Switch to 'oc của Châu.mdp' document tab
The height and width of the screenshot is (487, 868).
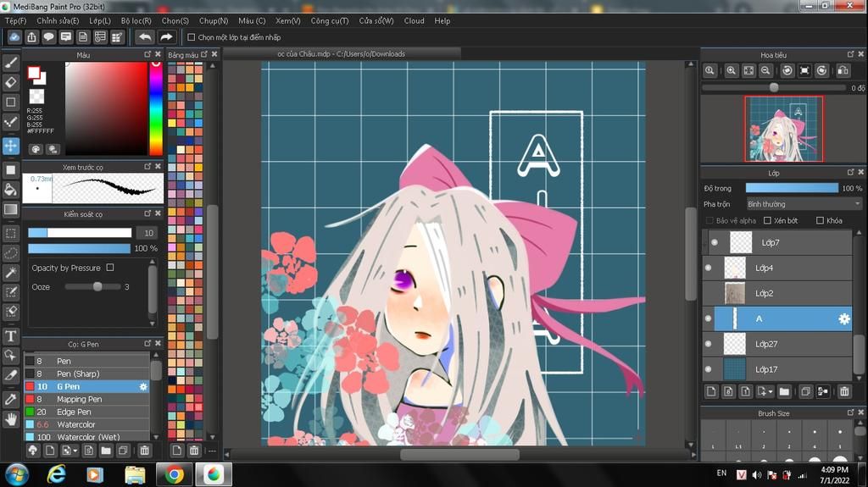[342, 53]
